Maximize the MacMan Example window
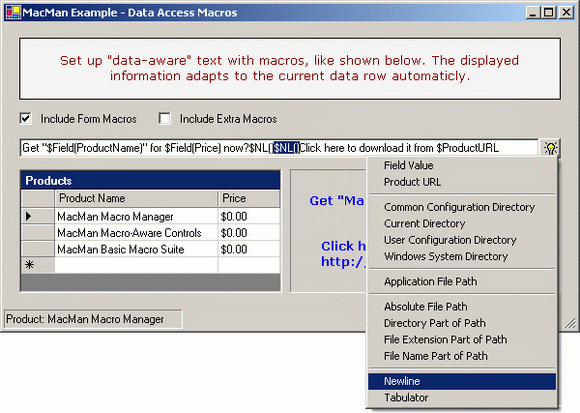This screenshot has width=580, height=413. pos(548,12)
